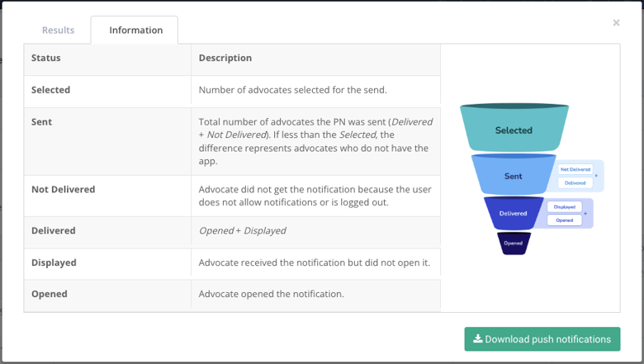
Task: Click 'Advocate did not get the notification' description
Action: [315, 196]
